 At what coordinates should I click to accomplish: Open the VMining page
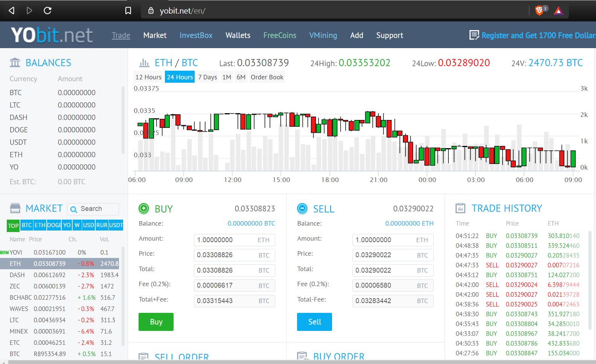(323, 35)
